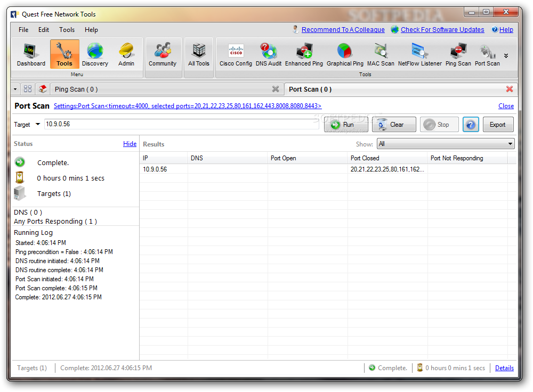Open the Target dropdown arrow
The height and width of the screenshot is (392, 533).
[38, 124]
